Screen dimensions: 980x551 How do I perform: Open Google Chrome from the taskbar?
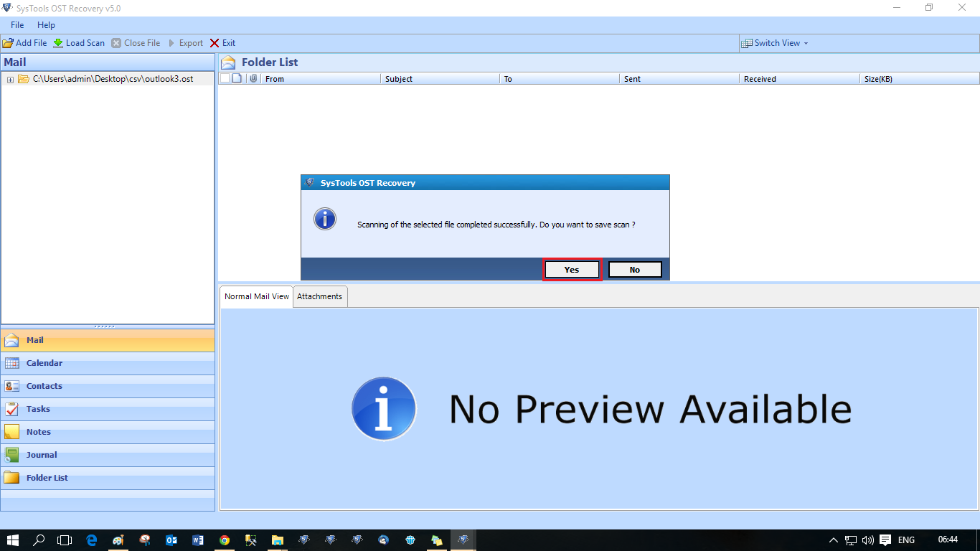pyautogui.click(x=225, y=540)
